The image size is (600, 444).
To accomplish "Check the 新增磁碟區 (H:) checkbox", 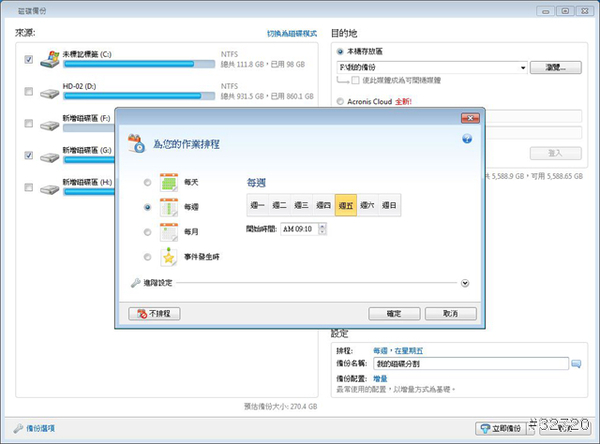I will [29, 187].
